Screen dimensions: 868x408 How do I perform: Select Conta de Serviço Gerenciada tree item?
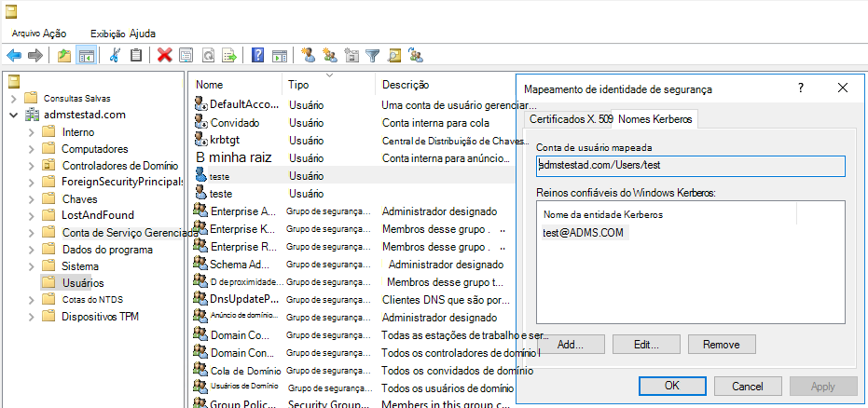point(131,233)
